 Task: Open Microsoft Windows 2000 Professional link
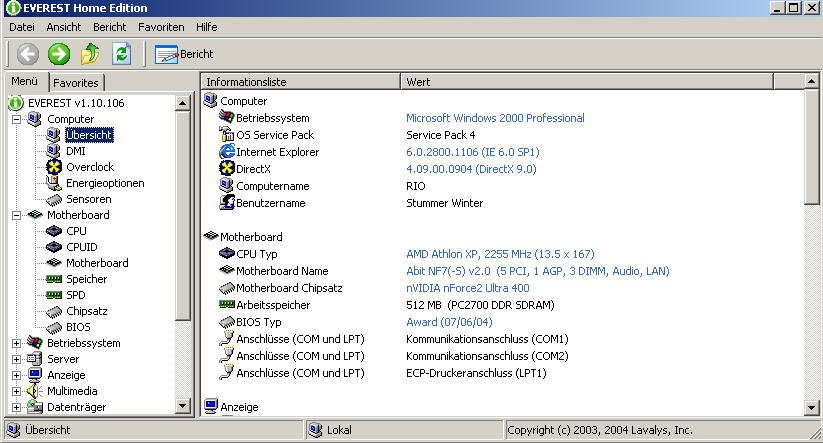(x=495, y=118)
